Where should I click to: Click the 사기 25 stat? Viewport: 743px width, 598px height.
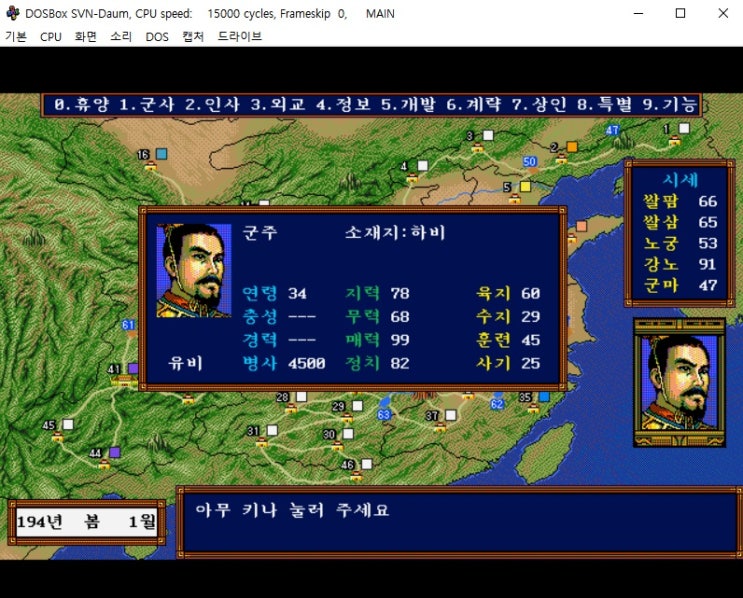tap(508, 363)
